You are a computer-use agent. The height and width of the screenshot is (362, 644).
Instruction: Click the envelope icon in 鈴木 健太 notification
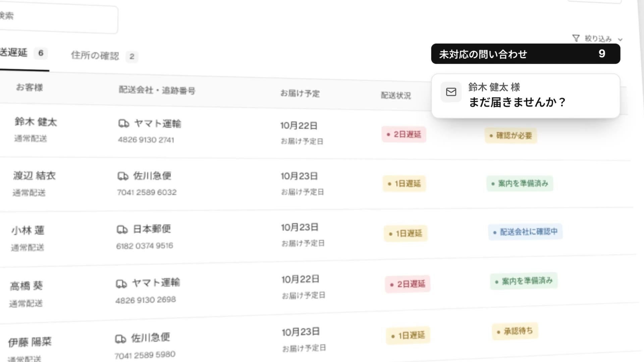pos(451,92)
